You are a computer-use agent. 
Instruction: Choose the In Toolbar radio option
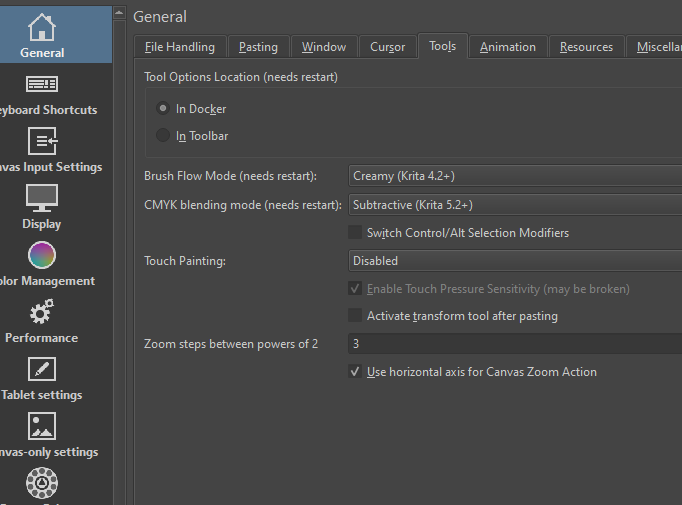click(163, 136)
